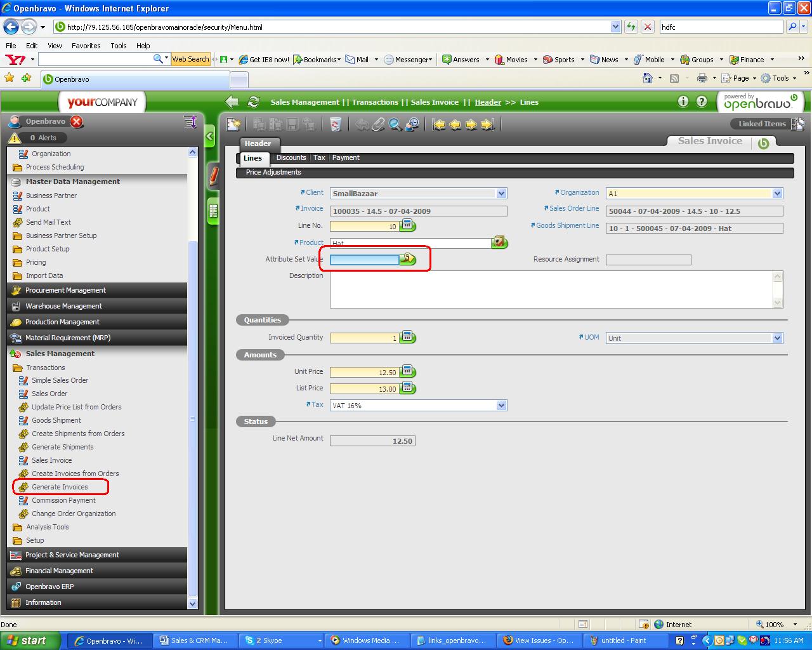
Task: Go to the last record arrow
Action: click(x=487, y=124)
